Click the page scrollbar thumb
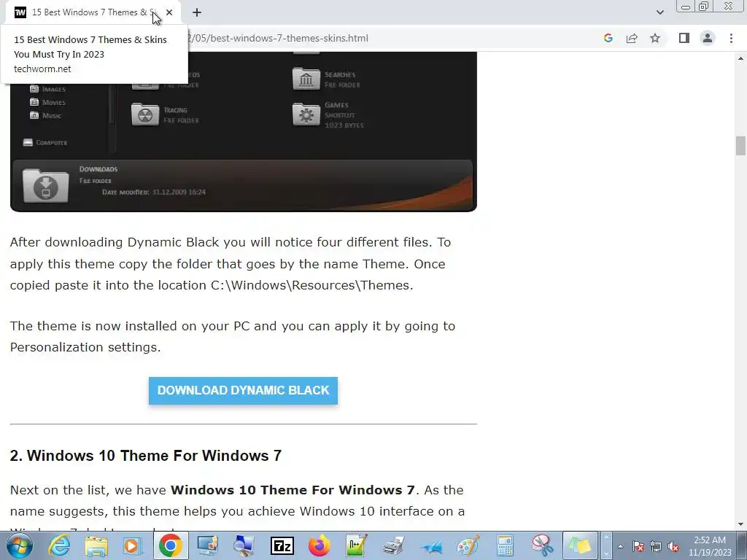 (x=740, y=146)
